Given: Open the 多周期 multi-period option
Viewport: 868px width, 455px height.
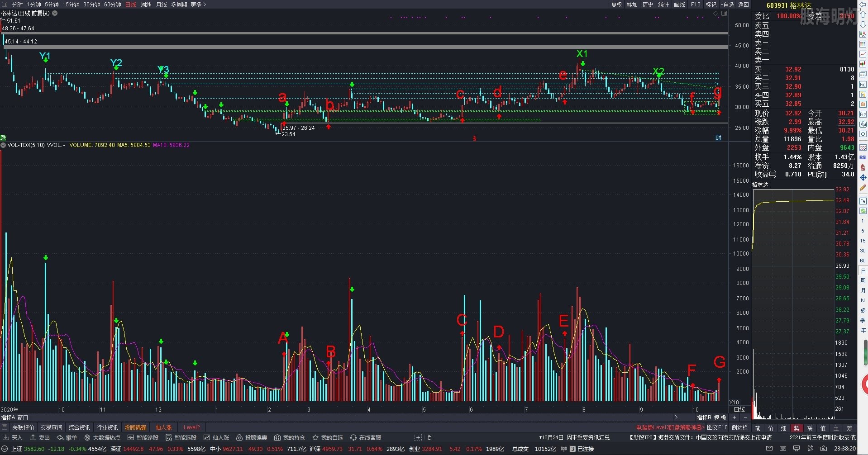Looking at the screenshot, I should pos(179,5).
